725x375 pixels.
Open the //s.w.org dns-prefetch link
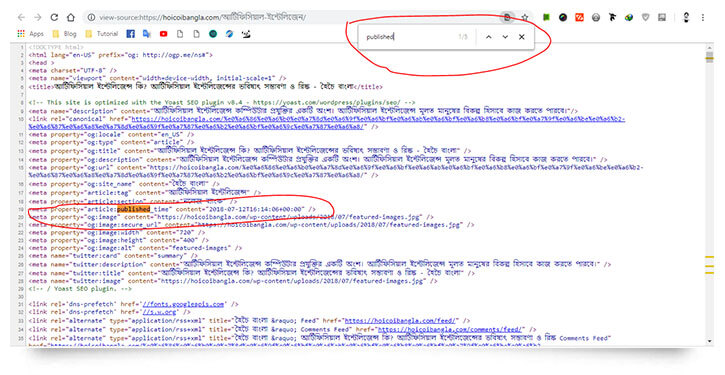point(160,312)
